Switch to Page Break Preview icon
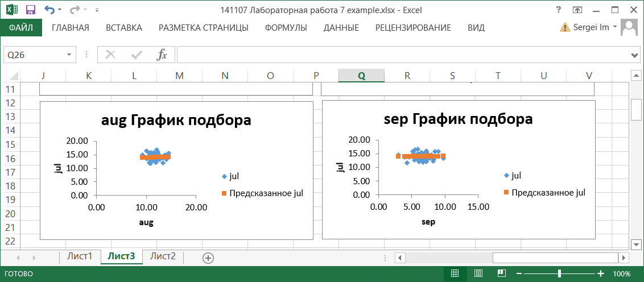Image resolution: width=644 pixels, height=282 pixels. tap(501, 273)
